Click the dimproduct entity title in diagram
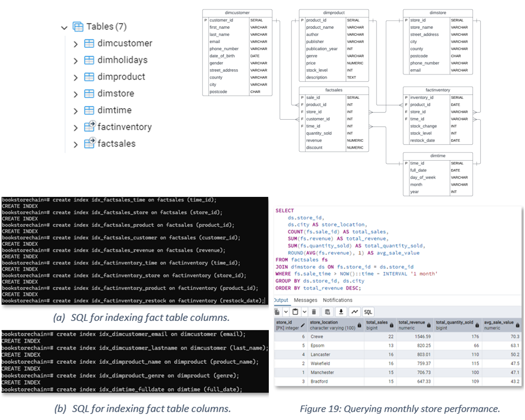The image size is (525, 420). [x=334, y=13]
